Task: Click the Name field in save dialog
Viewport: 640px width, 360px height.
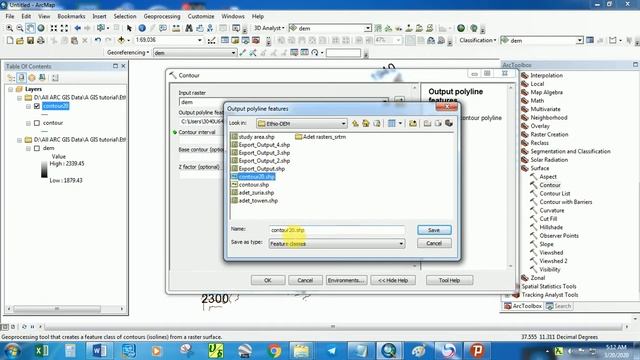Action: pos(337,230)
